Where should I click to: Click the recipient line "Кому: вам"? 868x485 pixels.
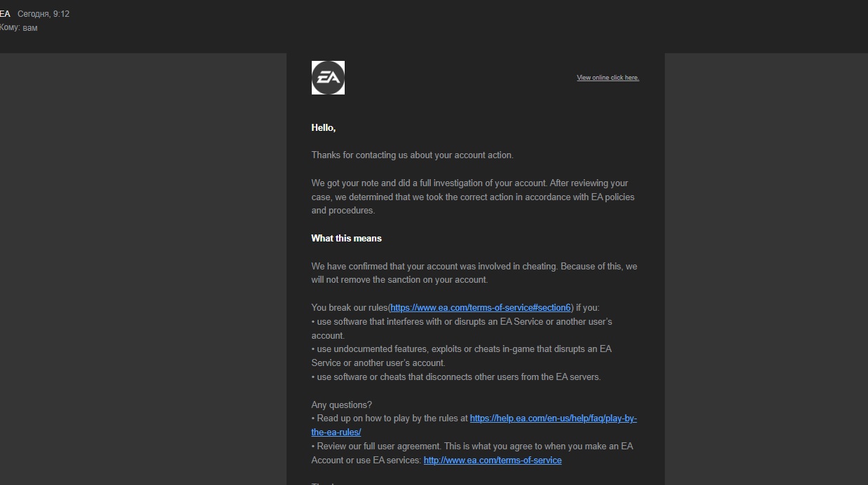19,28
